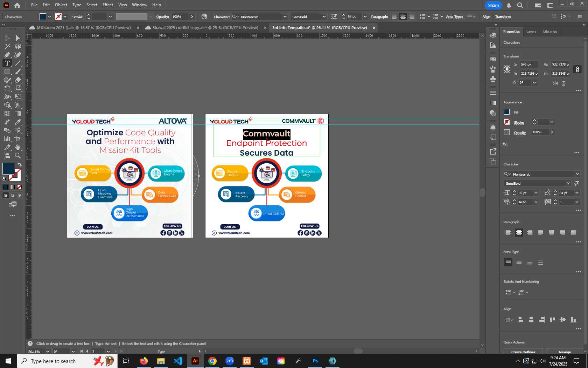
Task: Open leading 84 pt dropdown
Action: (x=577, y=193)
